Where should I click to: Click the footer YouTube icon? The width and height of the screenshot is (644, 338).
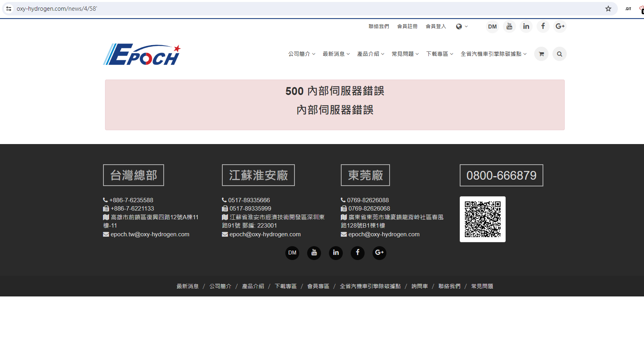314,253
